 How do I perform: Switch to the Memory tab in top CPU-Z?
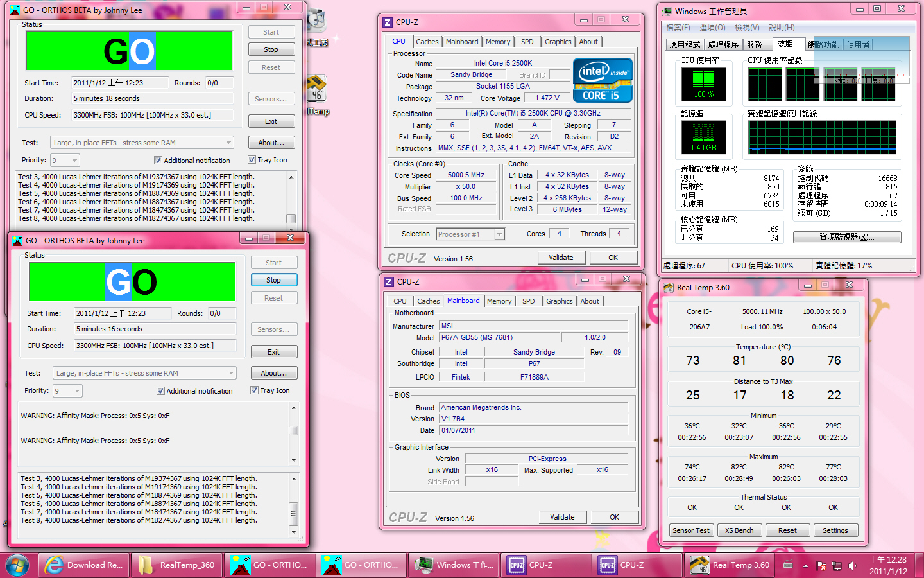497,42
